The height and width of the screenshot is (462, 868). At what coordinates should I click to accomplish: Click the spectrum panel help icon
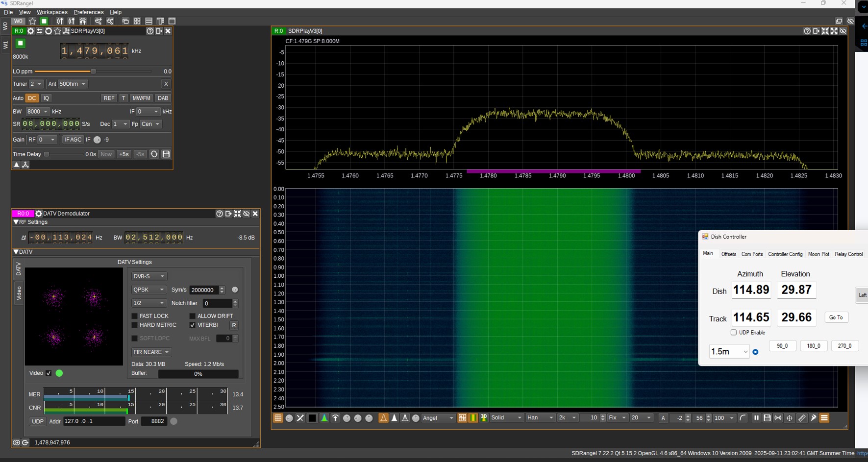pyautogui.click(x=807, y=31)
